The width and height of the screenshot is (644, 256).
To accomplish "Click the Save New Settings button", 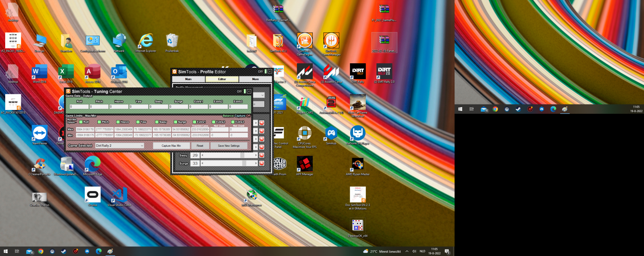I will click(x=229, y=146).
